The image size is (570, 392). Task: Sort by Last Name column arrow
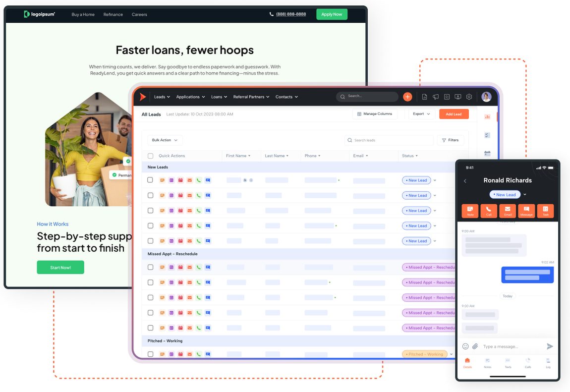pyautogui.click(x=287, y=156)
